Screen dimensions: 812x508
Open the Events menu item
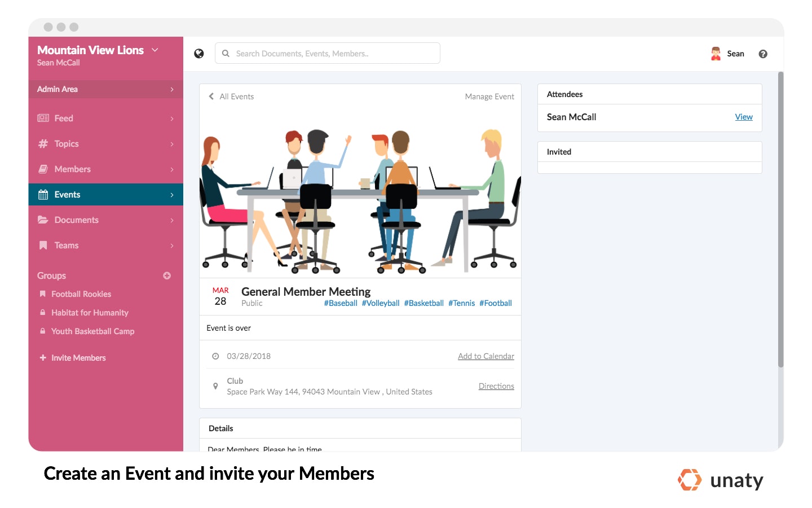106,195
